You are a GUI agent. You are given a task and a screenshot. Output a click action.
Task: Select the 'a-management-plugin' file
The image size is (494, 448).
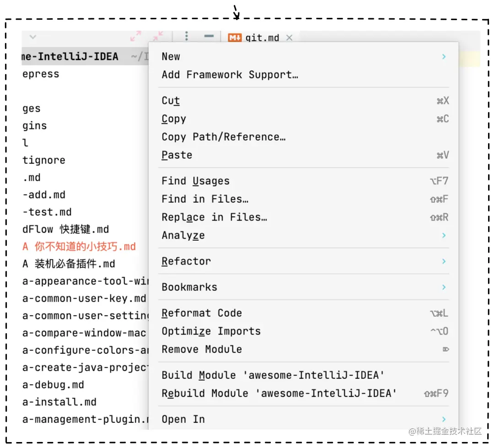tap(85, 419)
